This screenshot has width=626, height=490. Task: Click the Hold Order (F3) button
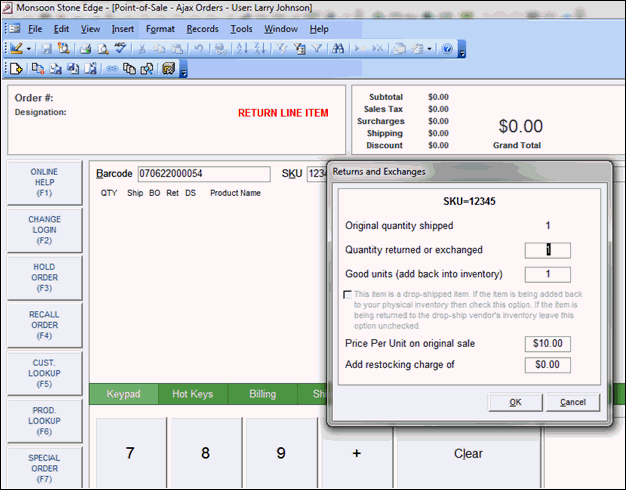(x=44, y=278)
